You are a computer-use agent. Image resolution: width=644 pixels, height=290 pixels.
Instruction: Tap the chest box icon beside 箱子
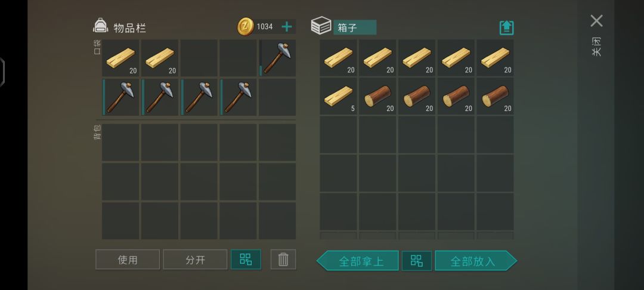(321, 26)
